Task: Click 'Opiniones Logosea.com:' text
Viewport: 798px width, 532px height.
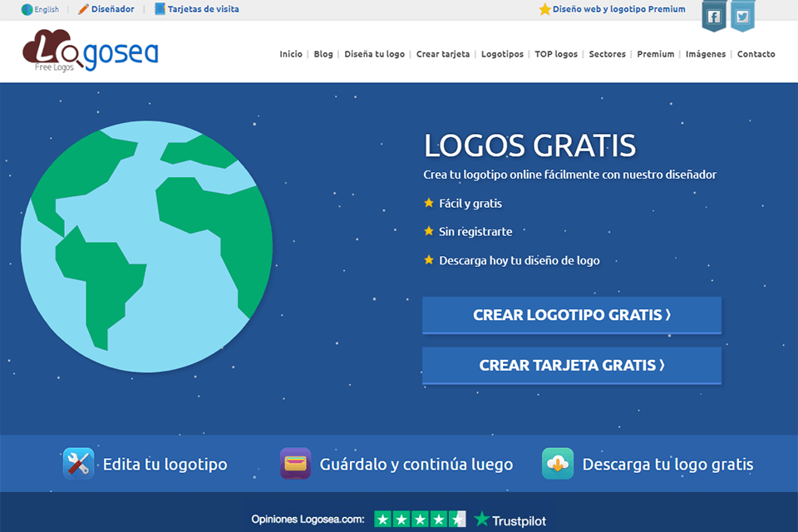Action: click(x=308, y=520)
